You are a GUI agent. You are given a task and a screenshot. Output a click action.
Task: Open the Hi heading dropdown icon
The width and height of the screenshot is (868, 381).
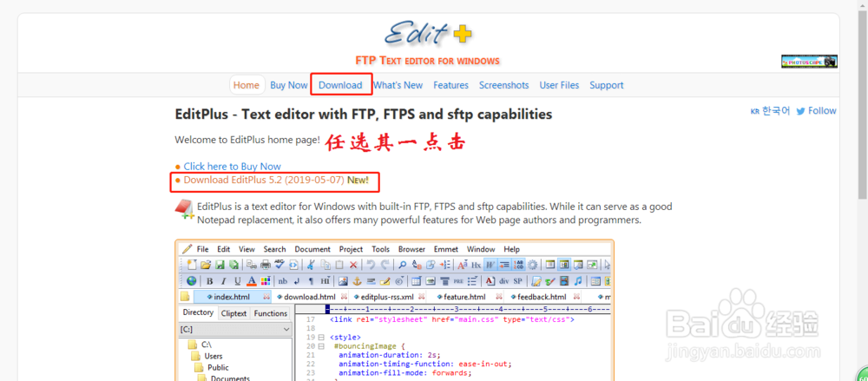click(x=325, y=281)
